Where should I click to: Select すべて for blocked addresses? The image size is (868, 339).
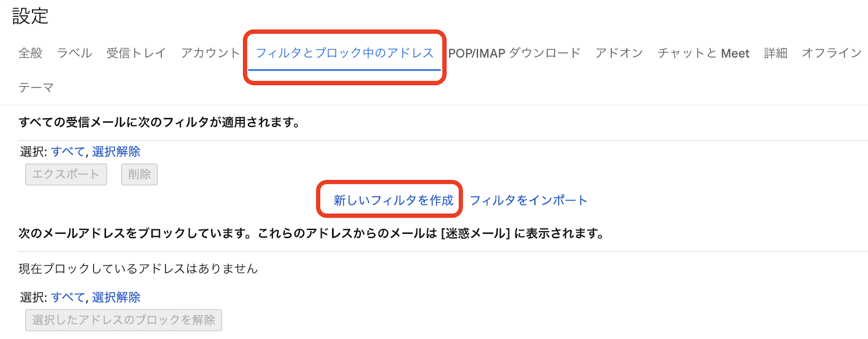(x=68, y=297)
